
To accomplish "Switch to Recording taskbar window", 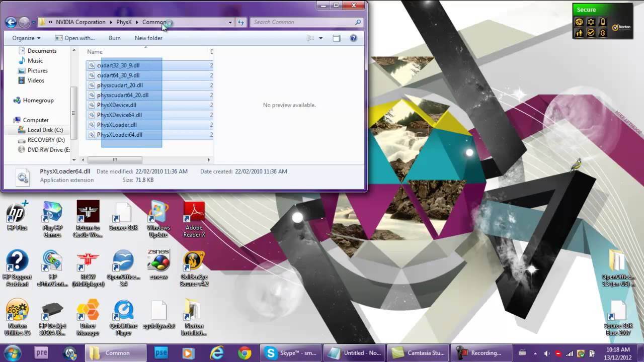I will coord(480,353).
